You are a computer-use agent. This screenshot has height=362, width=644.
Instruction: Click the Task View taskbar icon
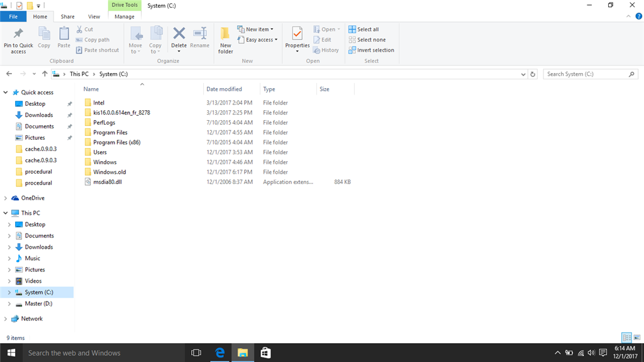click(x=196, y=353)
